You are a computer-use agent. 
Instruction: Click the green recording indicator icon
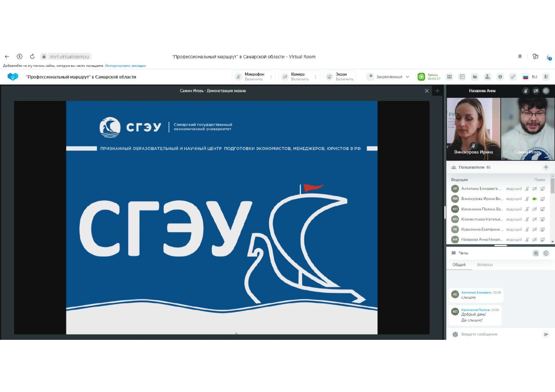(x=421, y=77)
